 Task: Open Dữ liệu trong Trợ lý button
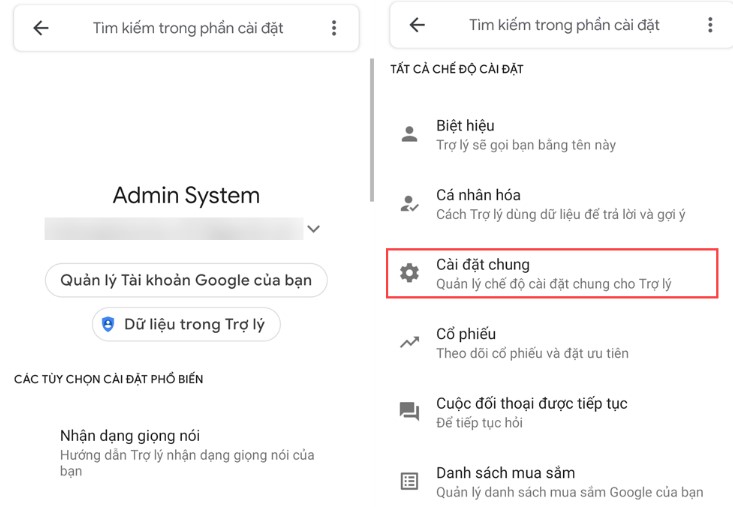186,324
